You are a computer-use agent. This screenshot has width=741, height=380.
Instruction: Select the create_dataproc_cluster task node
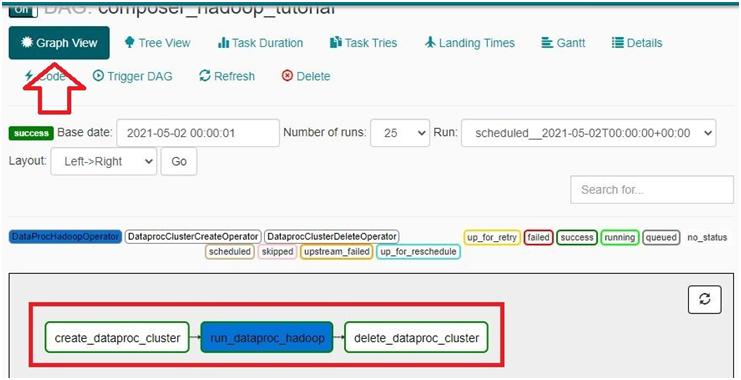coord(117,337)
